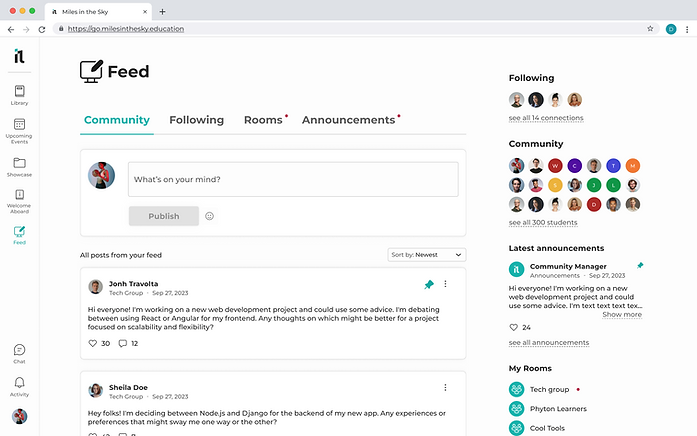Open the Sort by Newest dropdown
The height and width of the screenshot is (436, 697).
point(426,255)
